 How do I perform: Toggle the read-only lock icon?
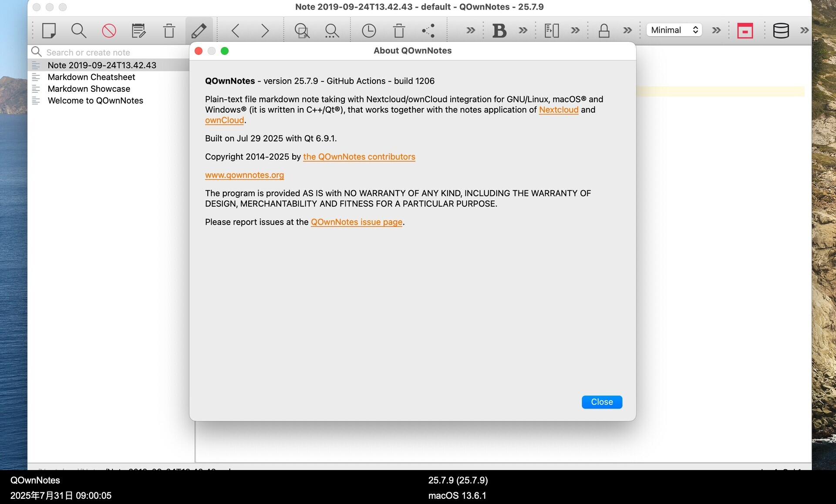(604, 30)
